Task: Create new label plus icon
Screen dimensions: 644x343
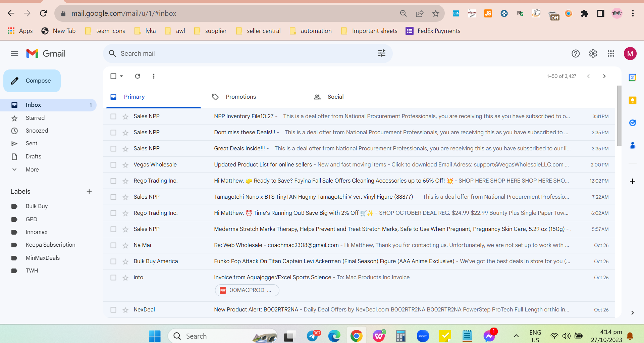Action: point(89,191)
